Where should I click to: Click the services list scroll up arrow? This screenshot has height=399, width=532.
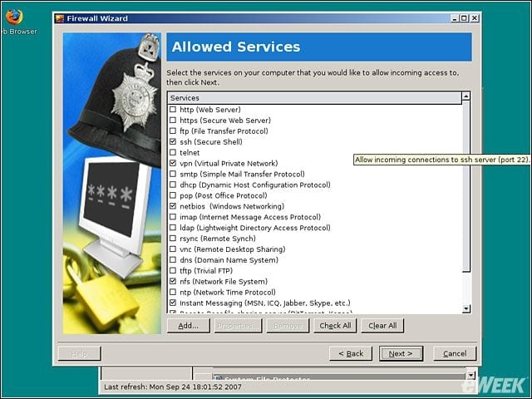[466, 96]
